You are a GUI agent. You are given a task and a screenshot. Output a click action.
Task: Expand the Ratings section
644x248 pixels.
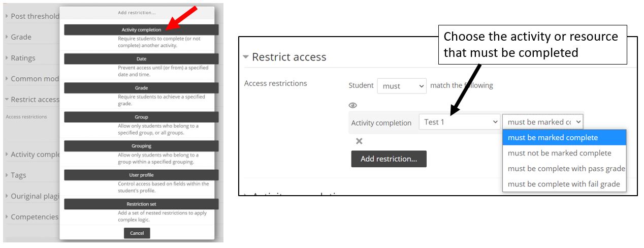tap(20, 58)
